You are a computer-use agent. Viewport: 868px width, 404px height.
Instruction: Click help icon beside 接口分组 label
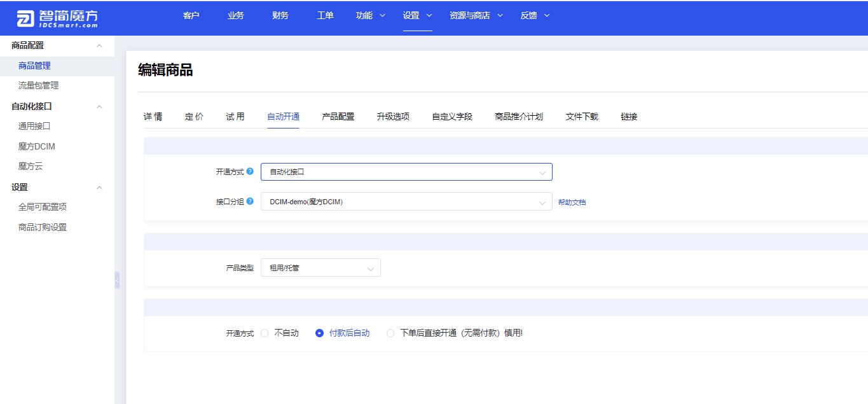(x=250, y=202)
